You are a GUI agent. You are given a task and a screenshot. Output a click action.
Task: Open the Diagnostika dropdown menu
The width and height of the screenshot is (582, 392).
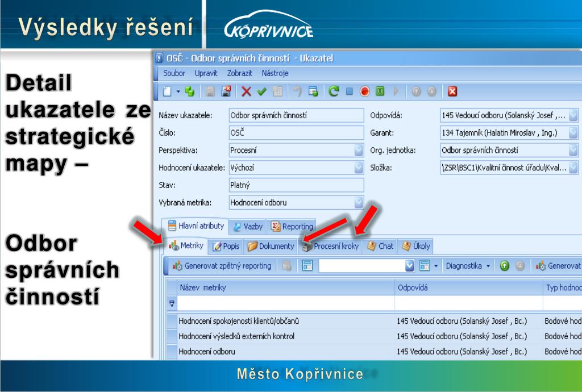point(468,265)
